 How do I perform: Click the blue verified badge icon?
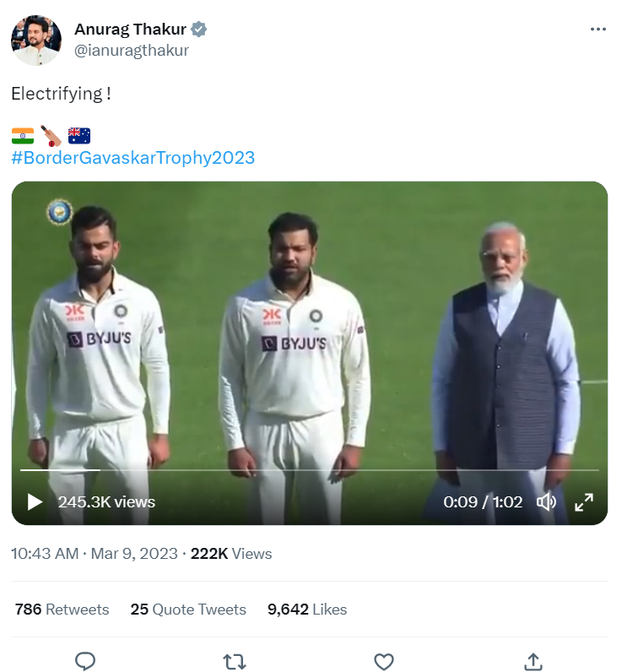[199, 30]
